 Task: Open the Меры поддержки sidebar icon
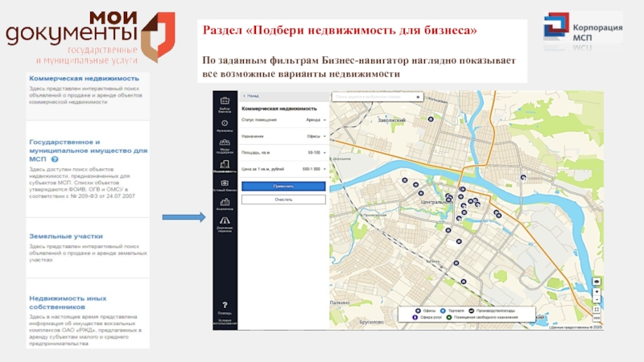point(225,142)
